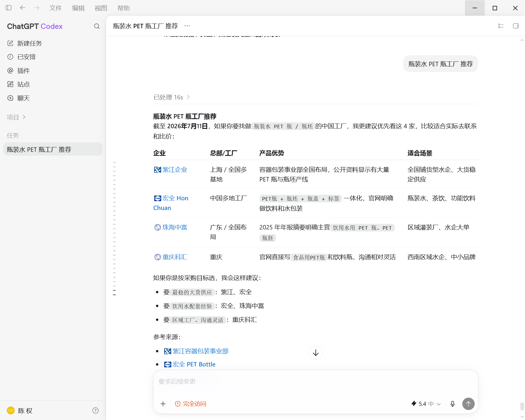
Task: Open the 视图 menu
Action: click(101, 8)
